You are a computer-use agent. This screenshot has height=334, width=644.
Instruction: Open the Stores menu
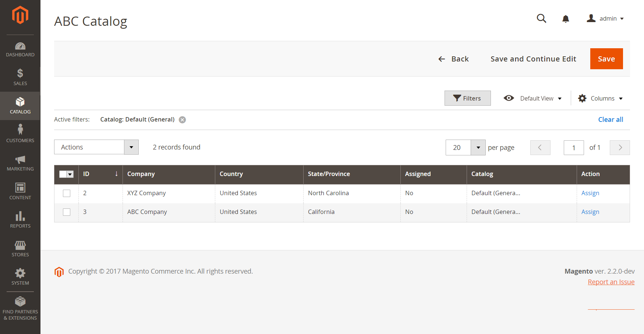pyautogui.click(x=20, y=248)
